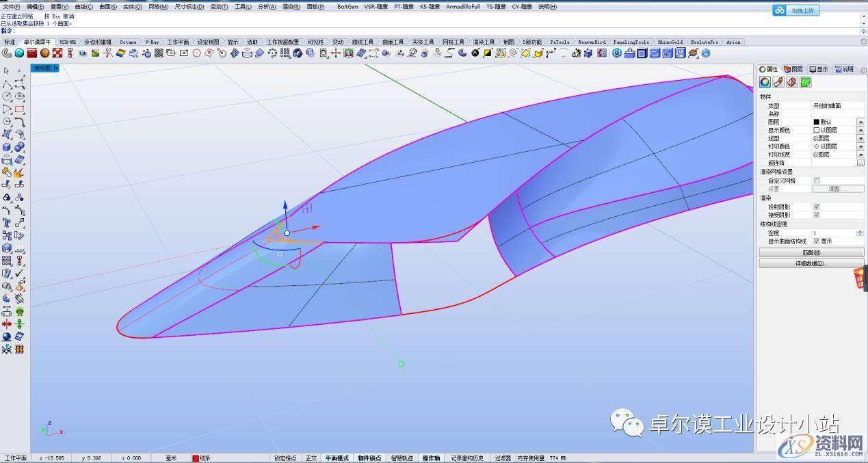868x463 pixels.
Task: Toggle the 投射阴影 (cast shadows) checkbox
Action: tap(816, 207)
